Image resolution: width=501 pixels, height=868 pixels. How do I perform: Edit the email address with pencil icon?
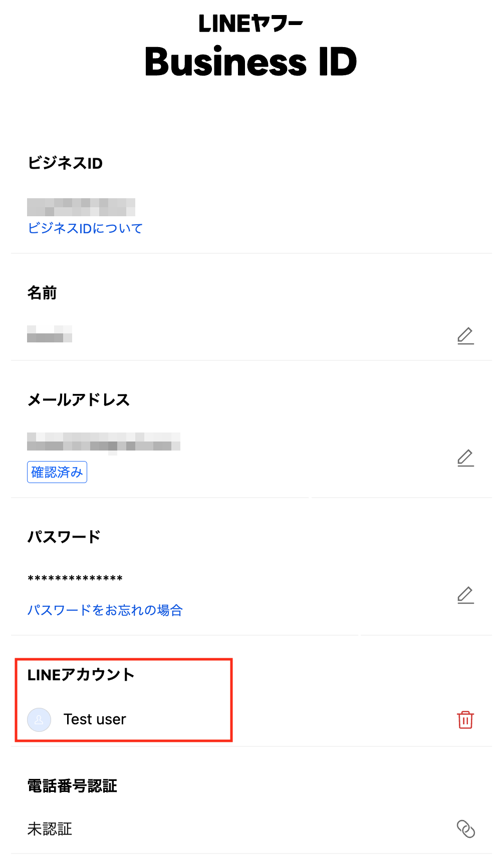pyautogui.click(x=465, y=458)
